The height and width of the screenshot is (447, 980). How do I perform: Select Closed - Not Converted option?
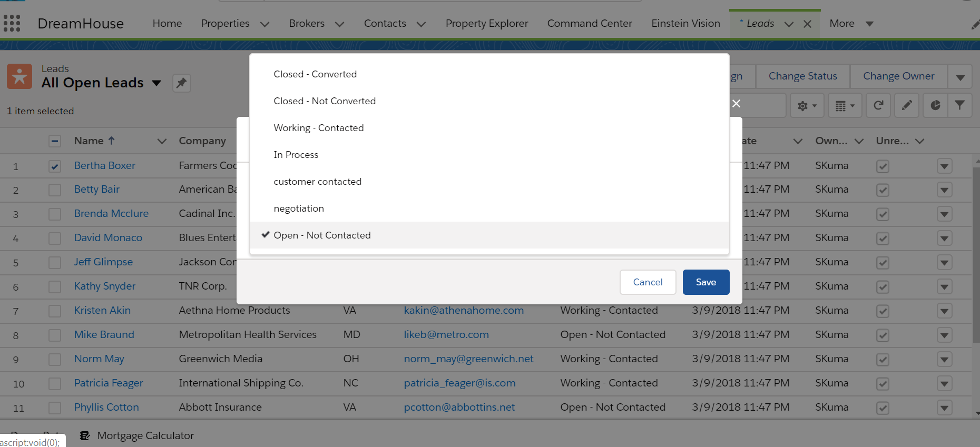(324, 101)
